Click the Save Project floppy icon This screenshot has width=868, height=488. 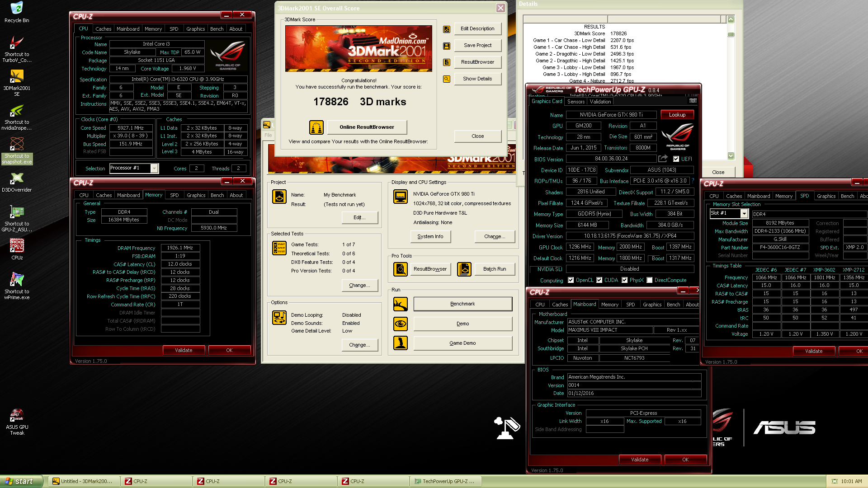447,46
